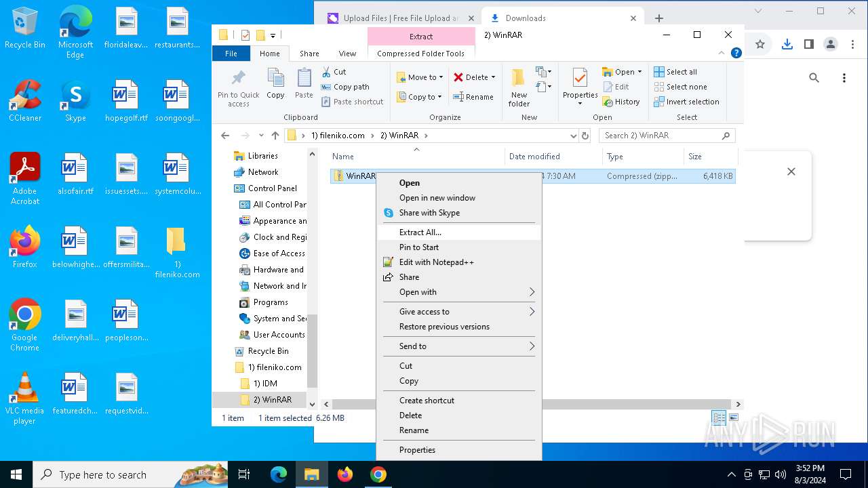Image resolution: width=868 pixels, height=488 pixels.
Task: Click Copy path in the ribbon
Action: point(344,87)
